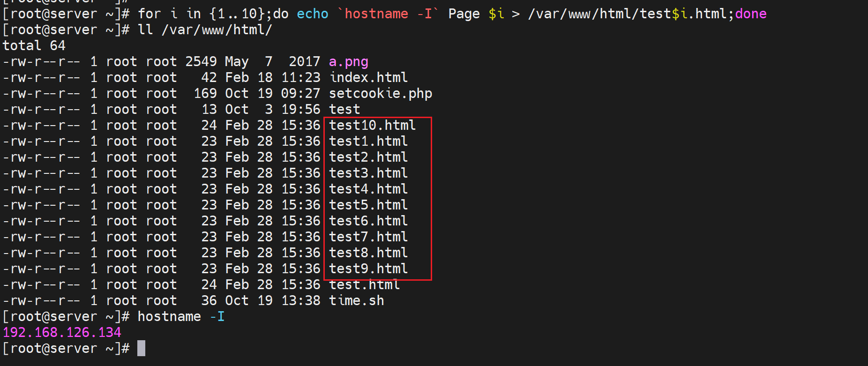Click the "ll /var/www/html/" command text
This screenshot has height=366, width=868.
pyautogui.click(x=205, y=30)
